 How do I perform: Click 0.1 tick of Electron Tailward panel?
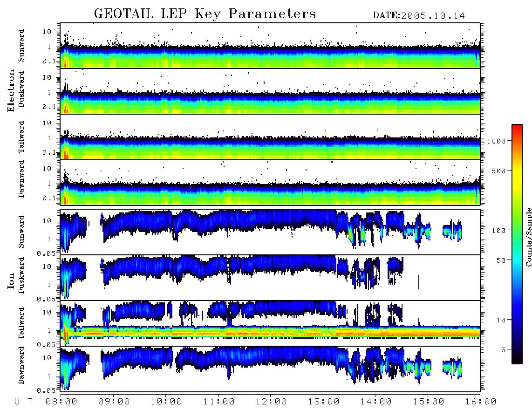point(49,153)
